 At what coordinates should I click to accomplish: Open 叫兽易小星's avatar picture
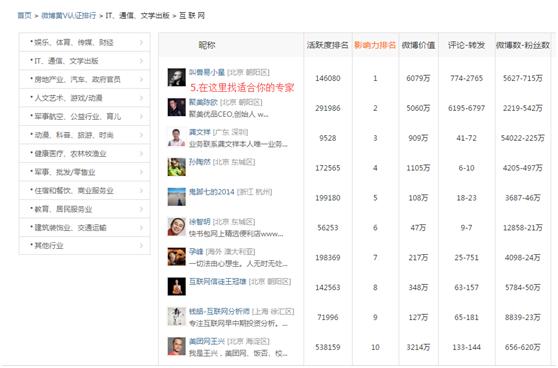coord(177,78)
